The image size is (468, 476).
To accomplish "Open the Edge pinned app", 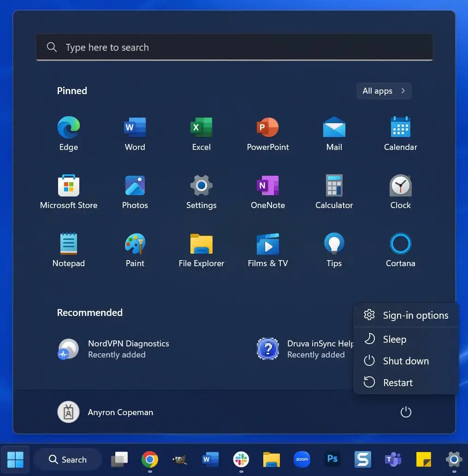I will (69, 134).
